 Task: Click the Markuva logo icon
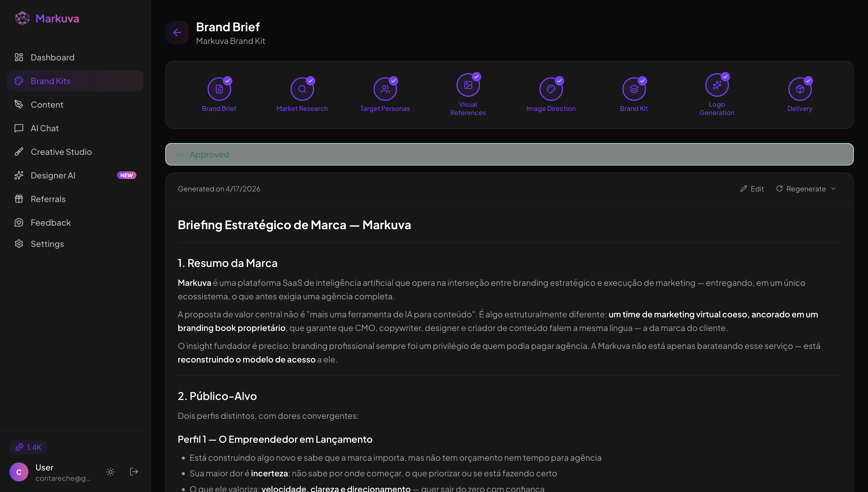coord(22,18)
